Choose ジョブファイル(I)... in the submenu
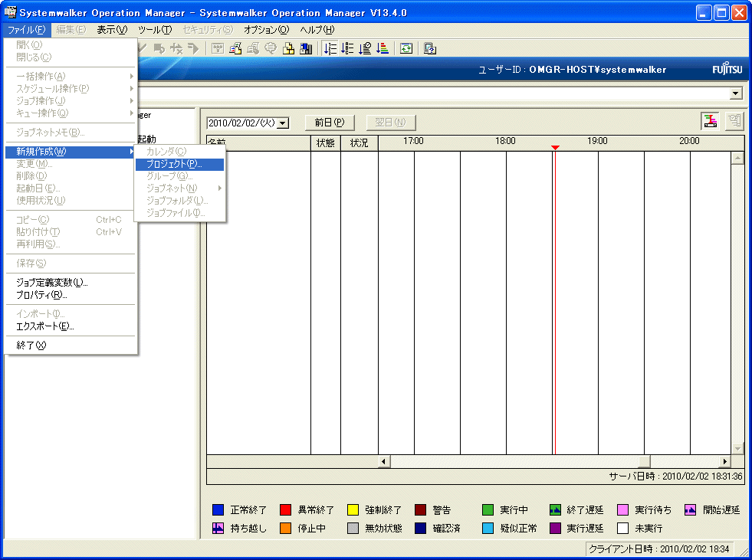 pyautogui.click(x=180, y=213)
